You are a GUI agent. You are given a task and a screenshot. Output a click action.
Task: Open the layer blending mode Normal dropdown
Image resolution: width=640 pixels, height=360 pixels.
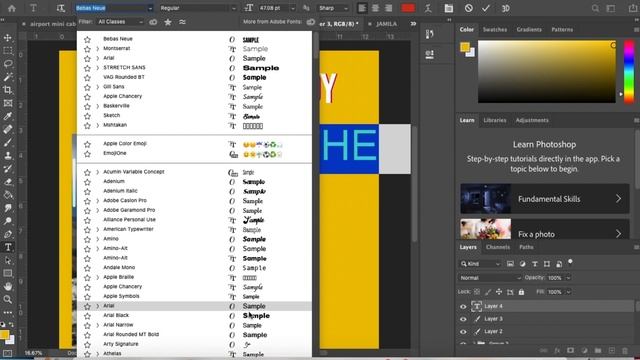pyautogui.click(x=490, y=278)
